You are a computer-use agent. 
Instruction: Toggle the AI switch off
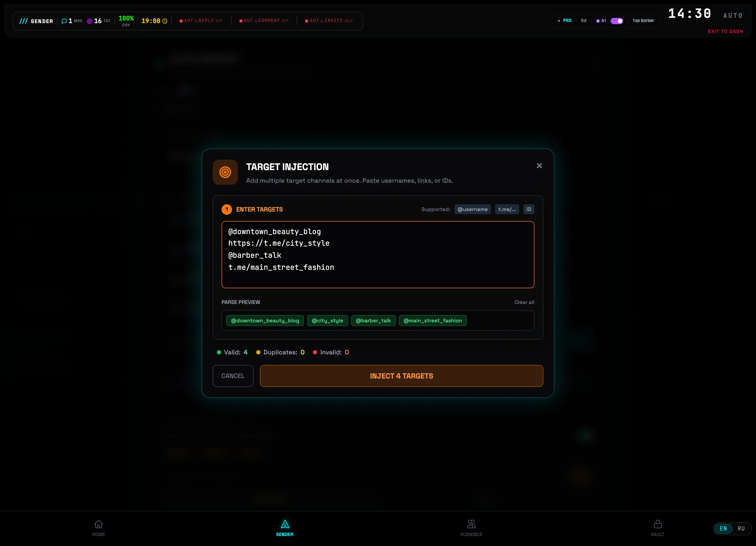[617, 21]
